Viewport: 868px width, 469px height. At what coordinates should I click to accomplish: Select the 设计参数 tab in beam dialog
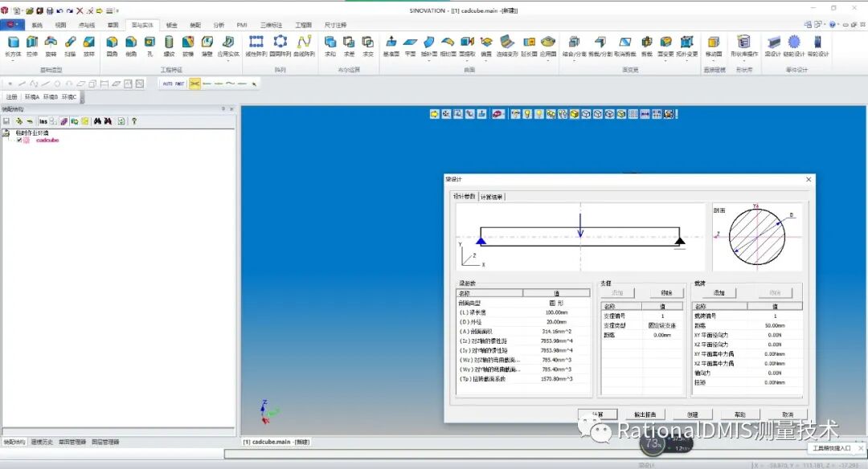pyautogui.click(x=465, y=196)
